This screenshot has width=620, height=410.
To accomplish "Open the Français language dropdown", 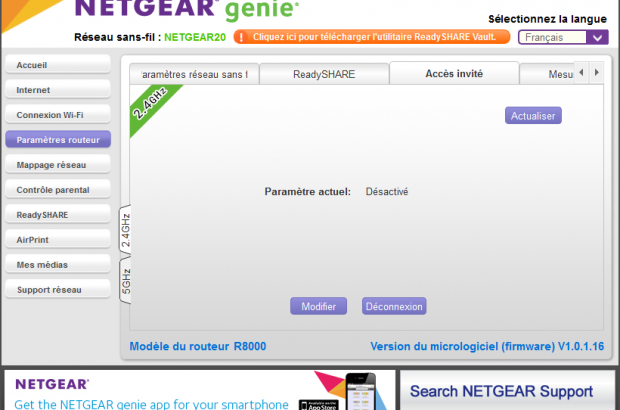I will click(x=562, y=37).
